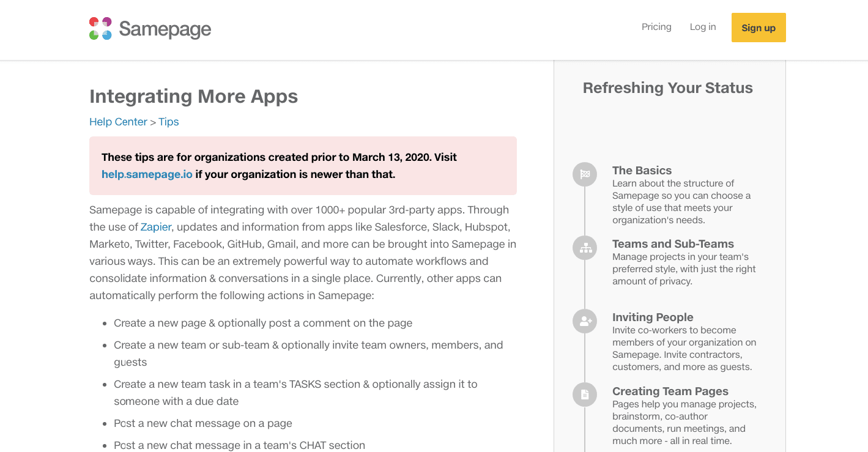This screenshot has height=452, width=868.
Task: Go to the Log in page
Action: 703,27
